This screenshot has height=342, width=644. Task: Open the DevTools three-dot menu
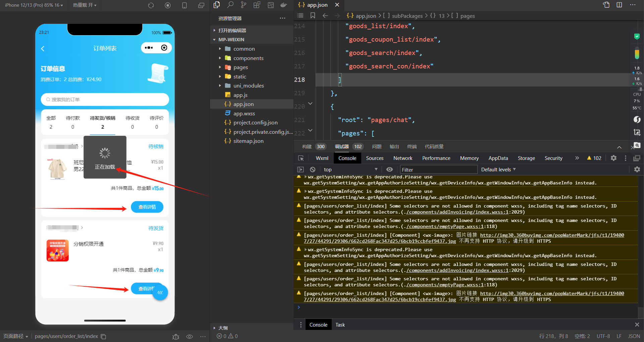626,158
